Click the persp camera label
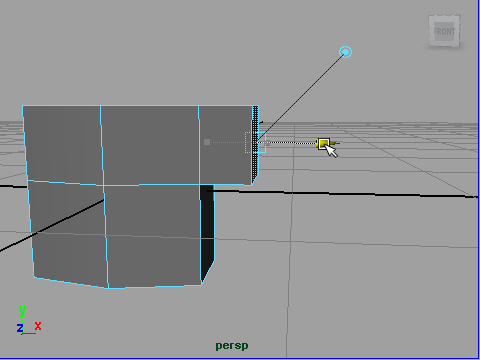Screen dimensions: 480x360 pos(232,346)
